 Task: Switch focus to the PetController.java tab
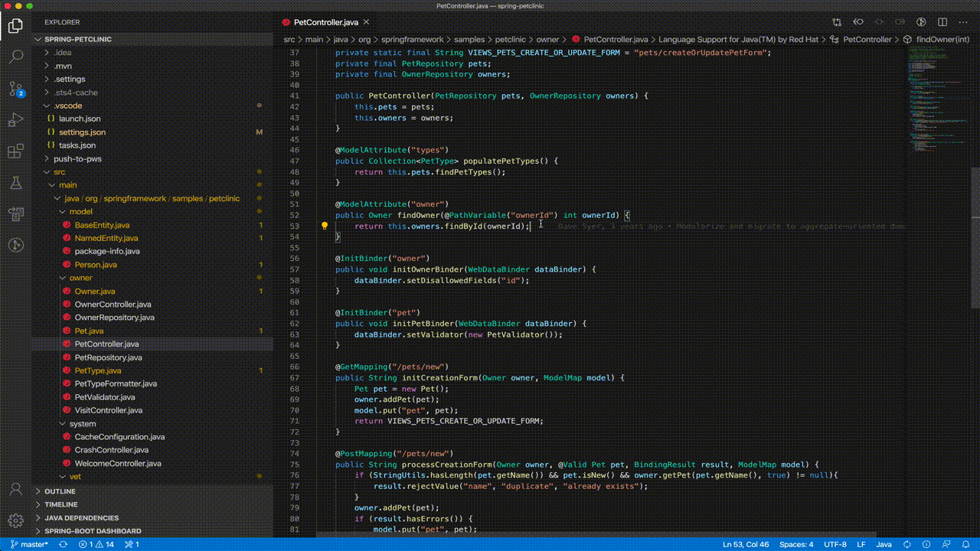[322, 22]
